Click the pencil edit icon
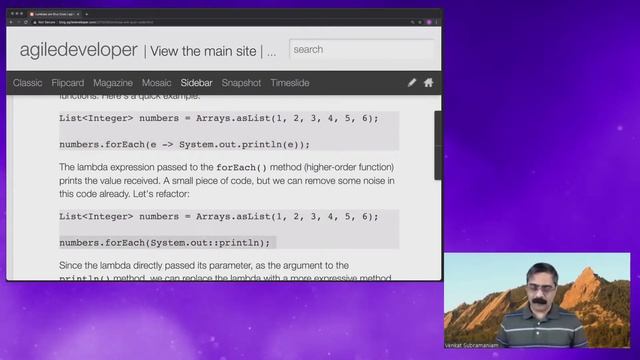Image resolution: width=640 pixels, height=360 pixels. pos(411,82)
